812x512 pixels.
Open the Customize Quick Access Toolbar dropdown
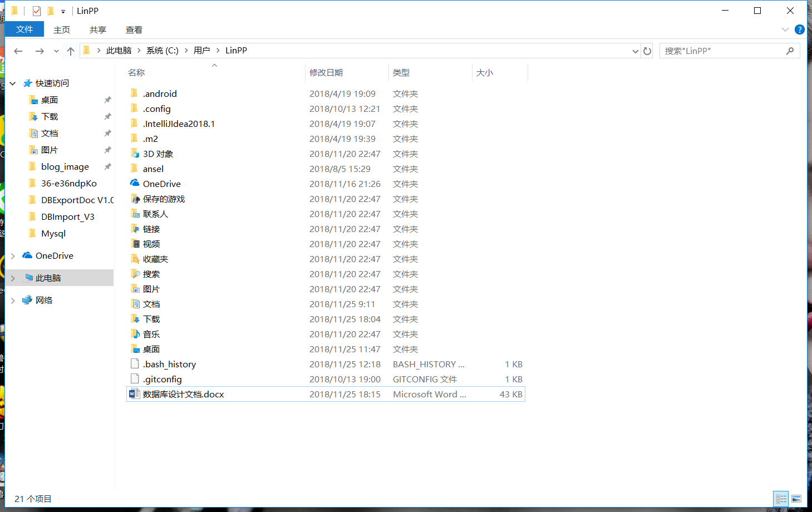coord(63,12)
